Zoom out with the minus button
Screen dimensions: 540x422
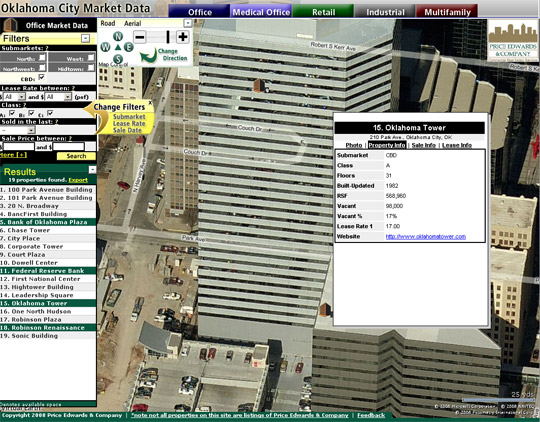(x=139, y=37)
